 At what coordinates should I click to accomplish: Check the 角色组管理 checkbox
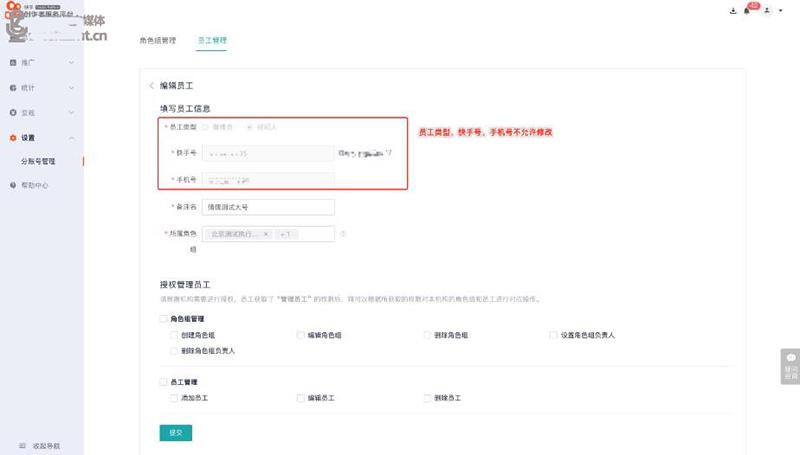[163, 319]
